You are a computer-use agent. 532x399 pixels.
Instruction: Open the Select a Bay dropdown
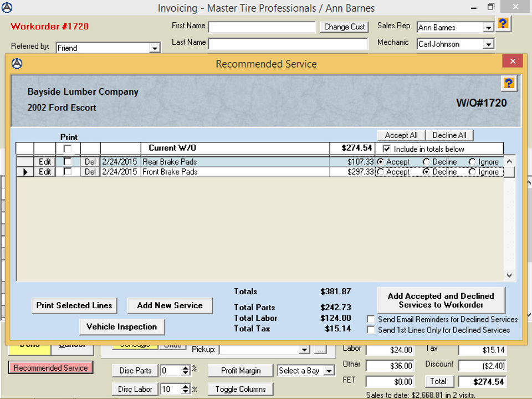pos(329,371)
